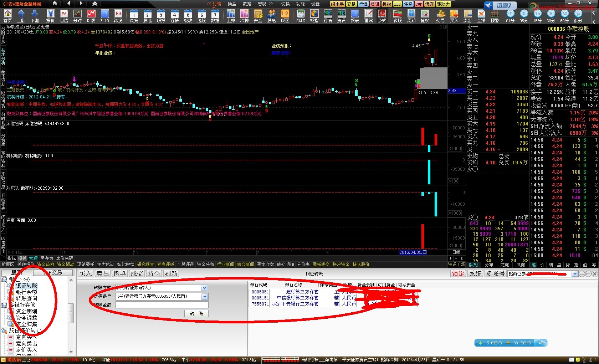Open the 操盘 menu
Image resolution: width=599 pixels, height=364 pixels.
232,4
